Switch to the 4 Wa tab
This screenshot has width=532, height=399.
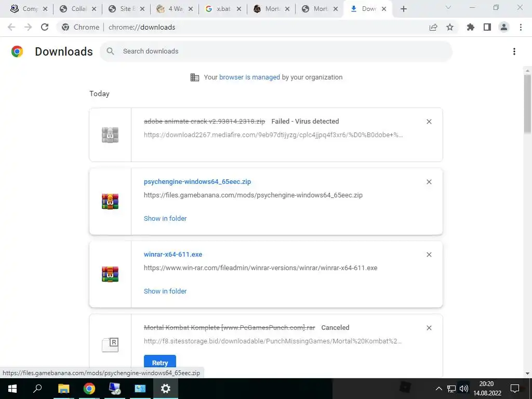tap(174, 9)
